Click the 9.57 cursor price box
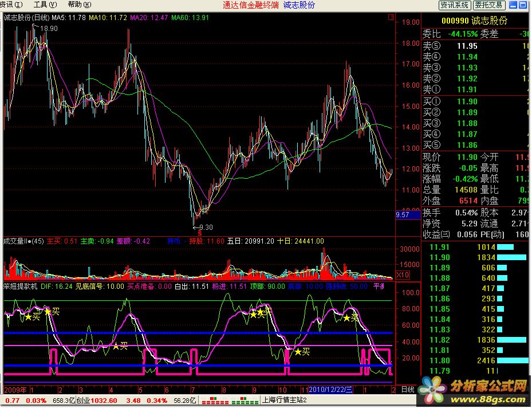The image size is (532, 408). pyautogui.click(x=408, y=214)
